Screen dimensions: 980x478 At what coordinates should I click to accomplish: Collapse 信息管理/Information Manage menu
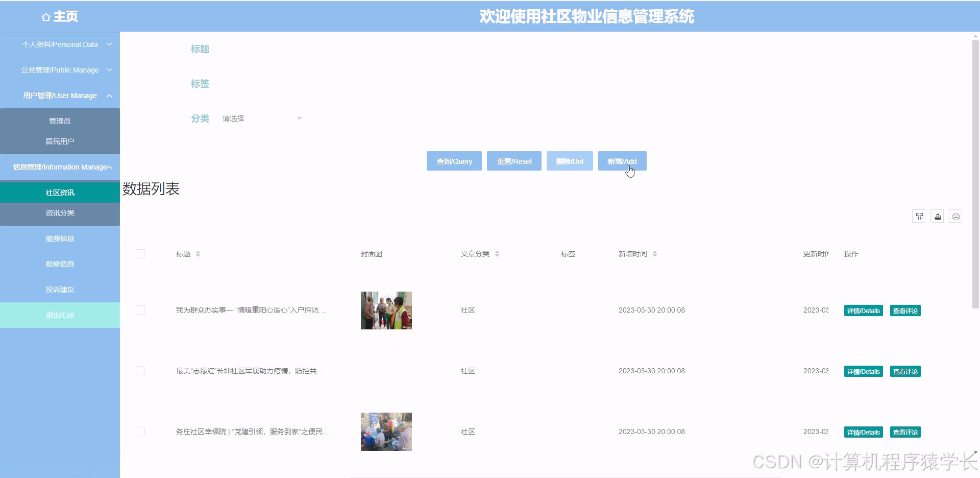pyautogui.click(x=60, y=167)
